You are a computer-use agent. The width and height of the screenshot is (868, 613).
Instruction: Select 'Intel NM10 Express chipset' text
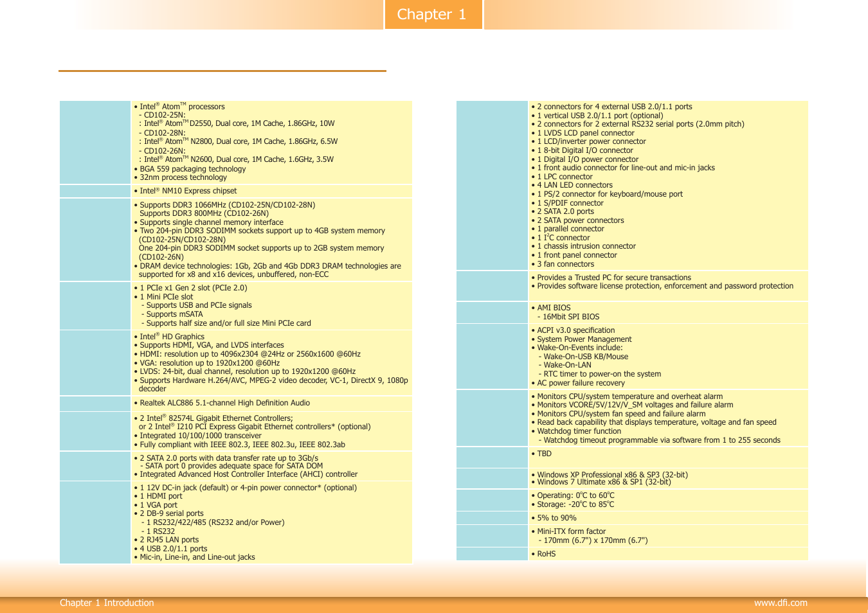click(x=188, y=191)
